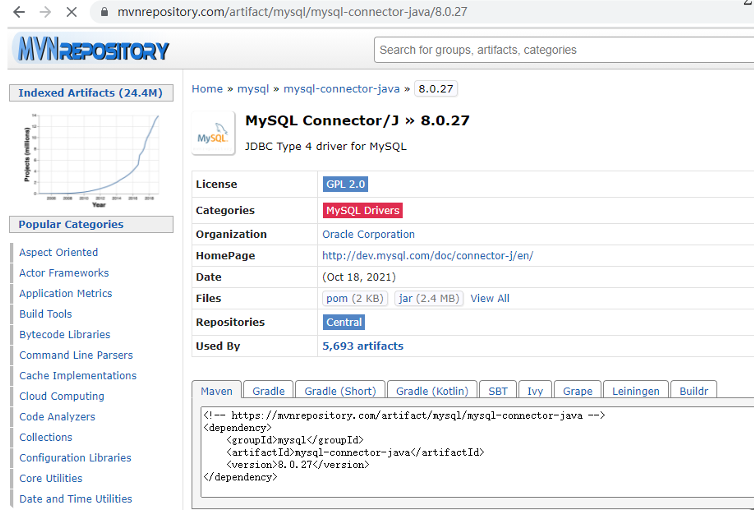Open the Actor Frameworks category
The image size is (754, 510).
[x=64, y=273]
